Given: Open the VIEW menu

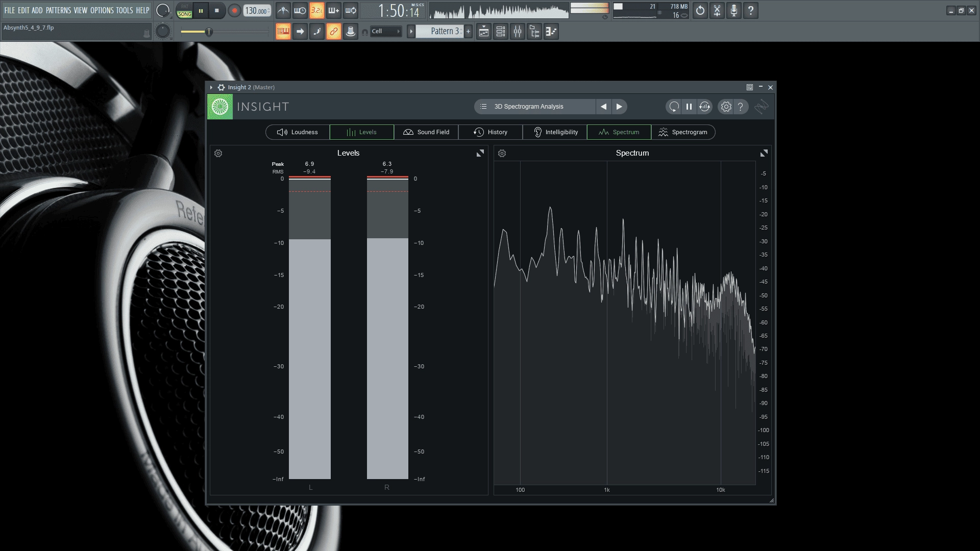Looking at the screenshot, I should 81,10.
